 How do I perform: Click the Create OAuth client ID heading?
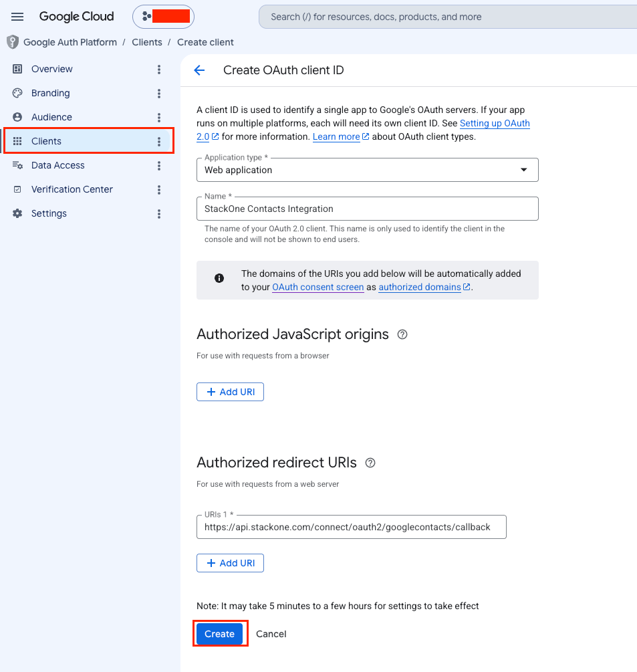[283, 70]
